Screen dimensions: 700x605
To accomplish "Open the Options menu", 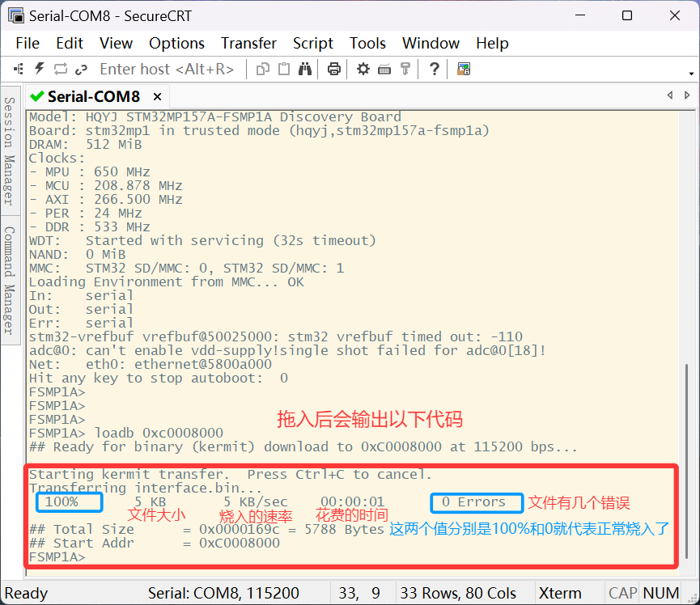I will pyautogui.click(x=176, y=44).
